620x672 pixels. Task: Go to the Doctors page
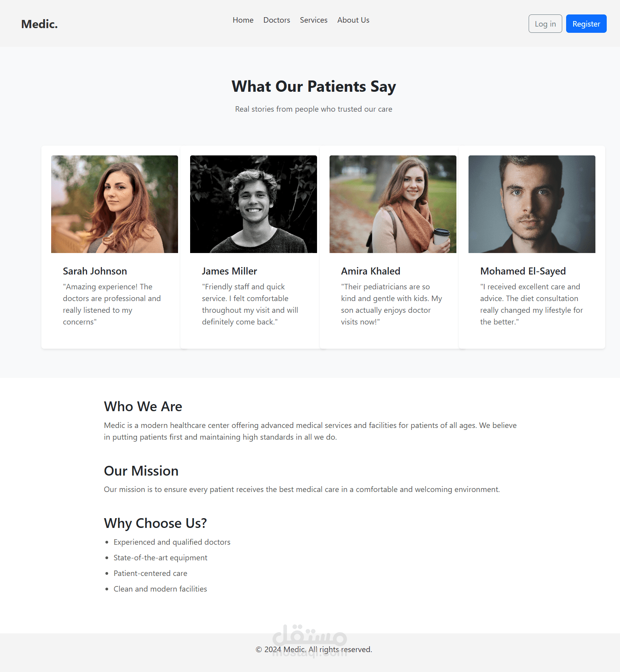tap(276, 20)
